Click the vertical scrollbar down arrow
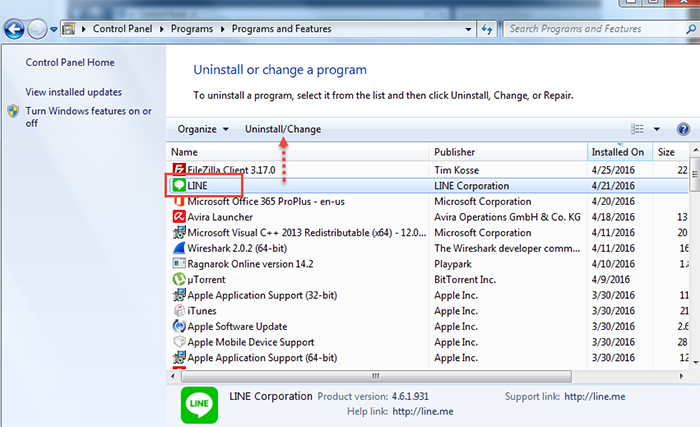The width and height of the screenshot is (700, 427). tap(695, 361)
